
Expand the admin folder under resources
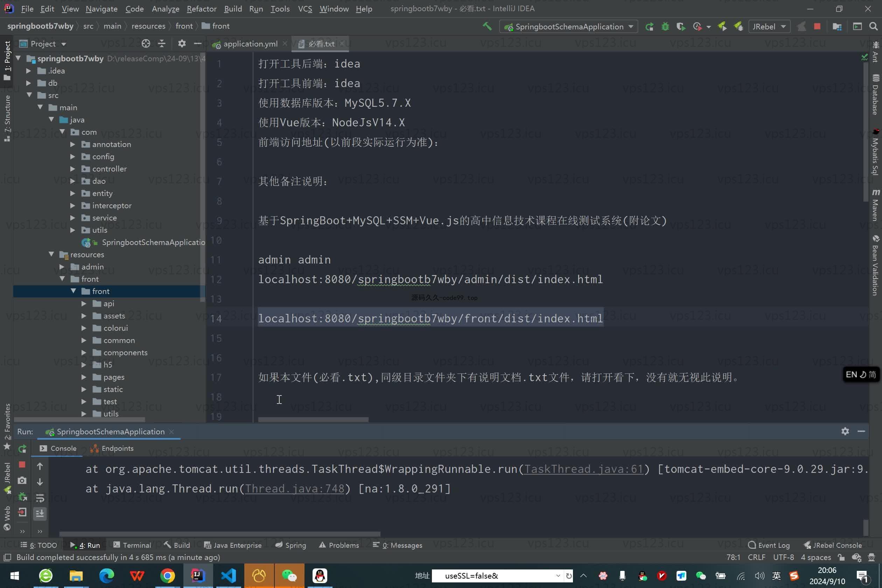click(62, 267)
